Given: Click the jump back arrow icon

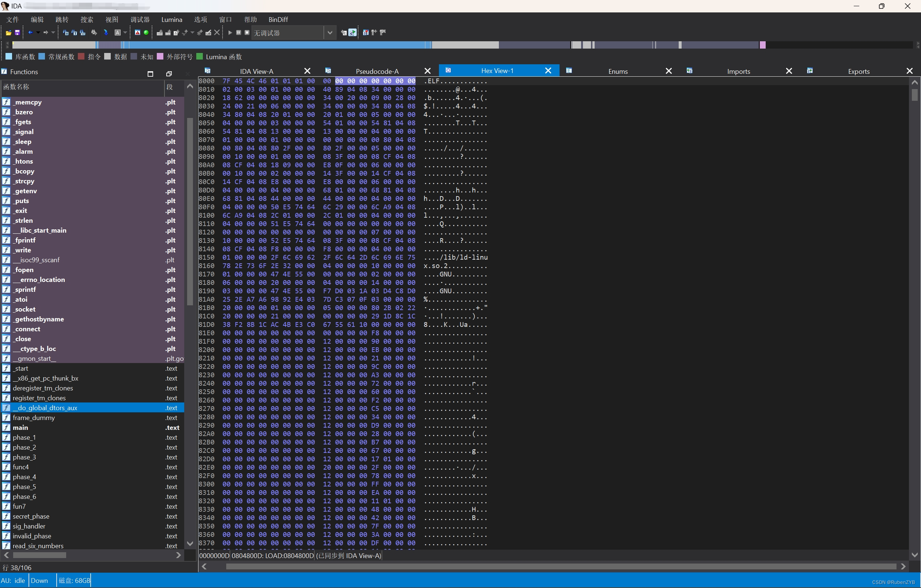Looking at the screenshot, I should (x=31, y=33).
